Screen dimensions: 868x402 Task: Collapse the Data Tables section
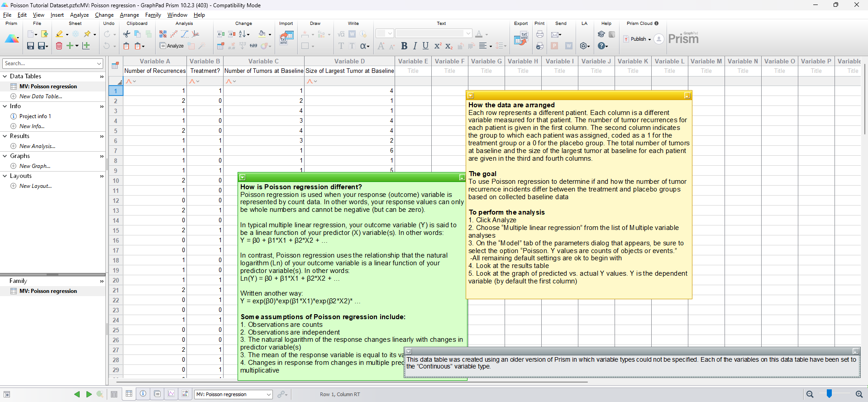tap(5, 76)
